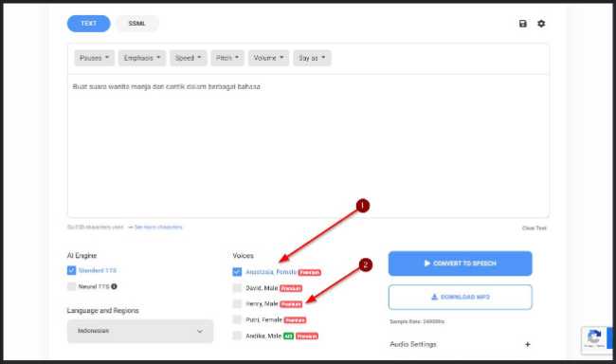Expand Audio Settings with the plus icon
This screenshot has height=364, width=616.
tap(528, 344)
